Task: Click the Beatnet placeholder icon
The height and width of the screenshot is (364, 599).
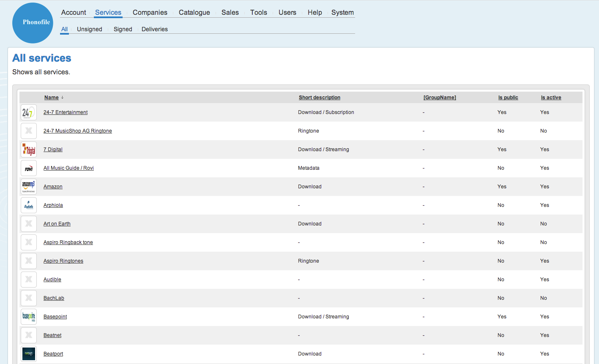Action: pyautogui.click(x=29, y=335)
